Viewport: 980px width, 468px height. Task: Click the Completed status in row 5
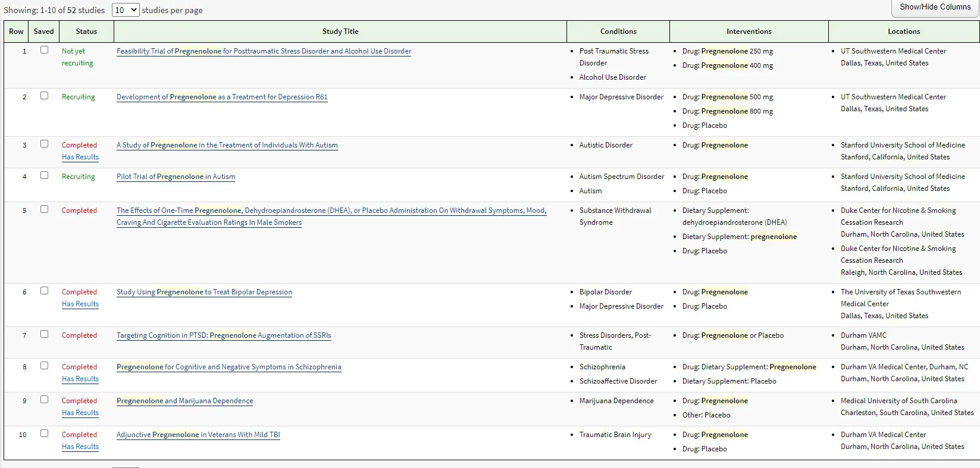[x=79, y=211]
